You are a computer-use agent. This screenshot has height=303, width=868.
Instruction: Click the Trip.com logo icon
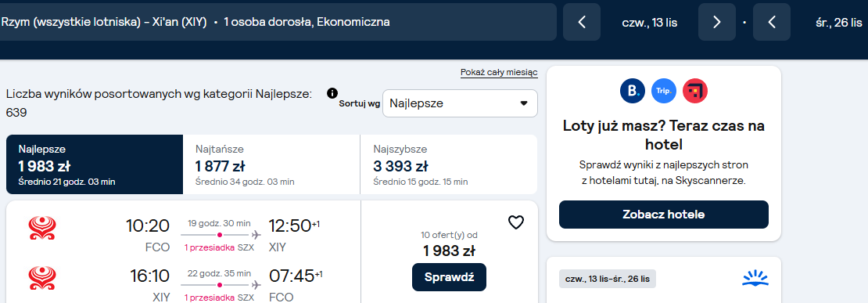click(x=664, y=91)
